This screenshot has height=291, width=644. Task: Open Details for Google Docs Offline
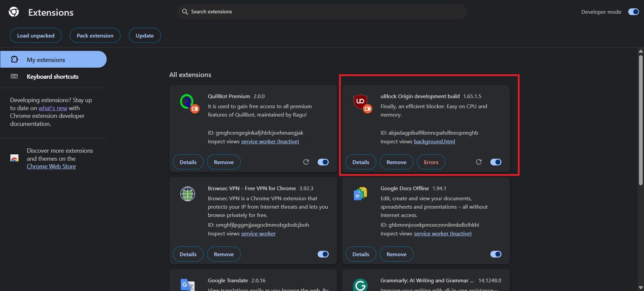[361, 254]
